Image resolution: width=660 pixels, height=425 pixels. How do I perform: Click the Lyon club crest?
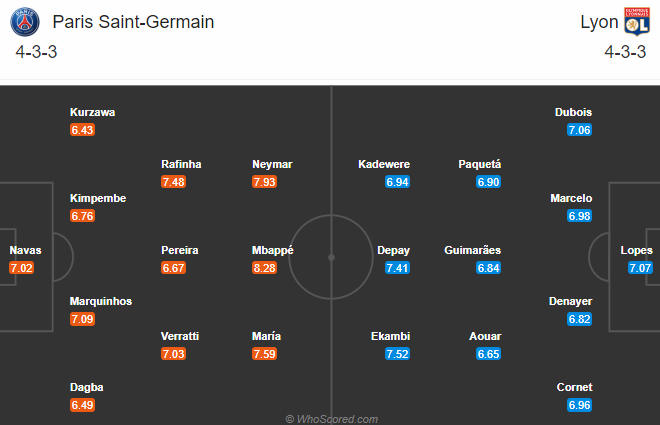coord(636,22)
